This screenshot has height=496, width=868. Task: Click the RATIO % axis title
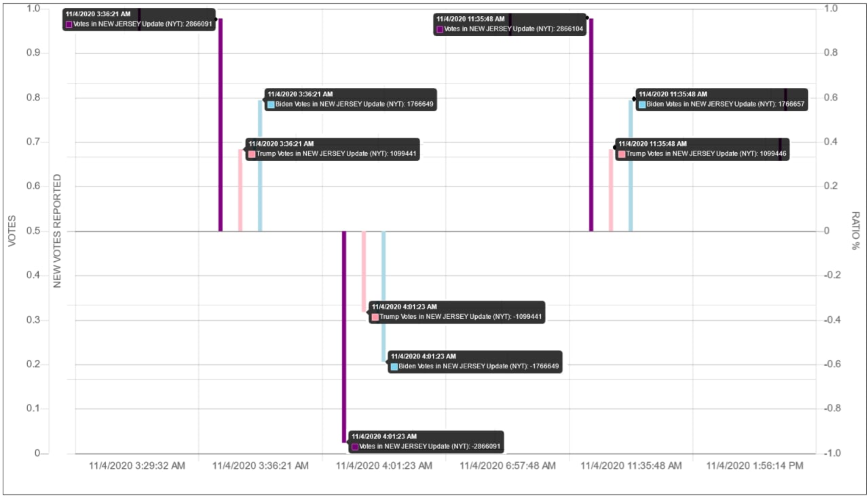point(855,231)
